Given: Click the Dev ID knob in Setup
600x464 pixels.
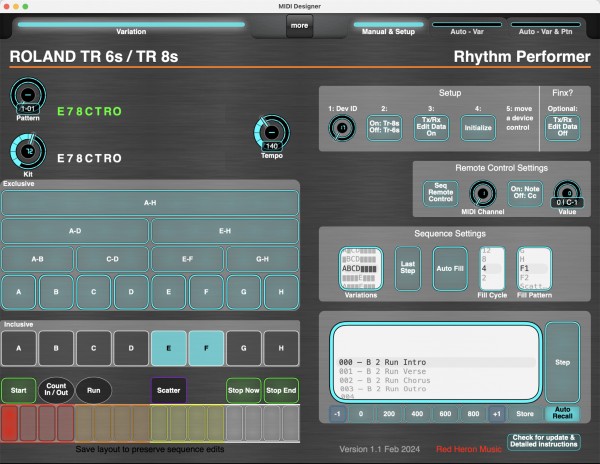Looking at the screenshot, I should coord(342,128).
